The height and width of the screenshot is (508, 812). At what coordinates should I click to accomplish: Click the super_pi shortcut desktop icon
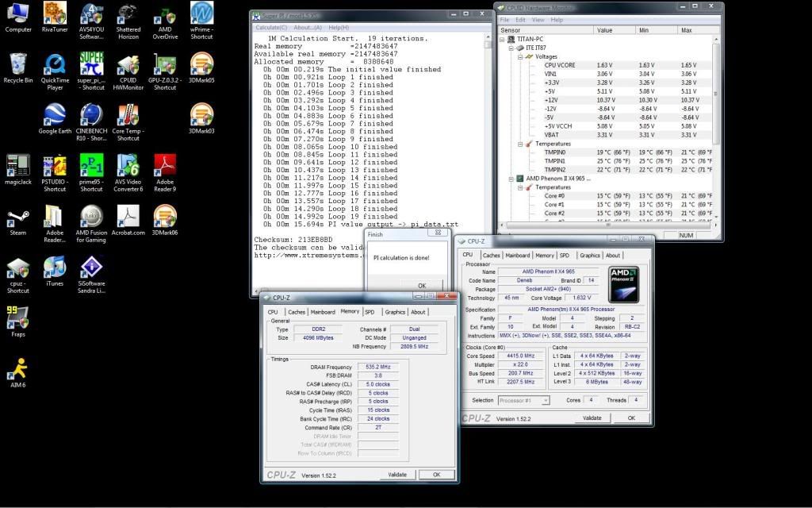91,71
